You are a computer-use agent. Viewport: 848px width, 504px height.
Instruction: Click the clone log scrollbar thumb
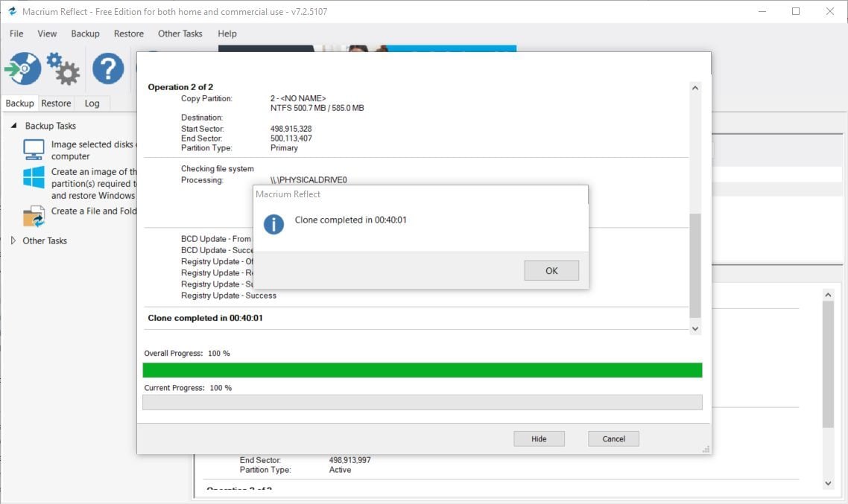tap(695, 265)
